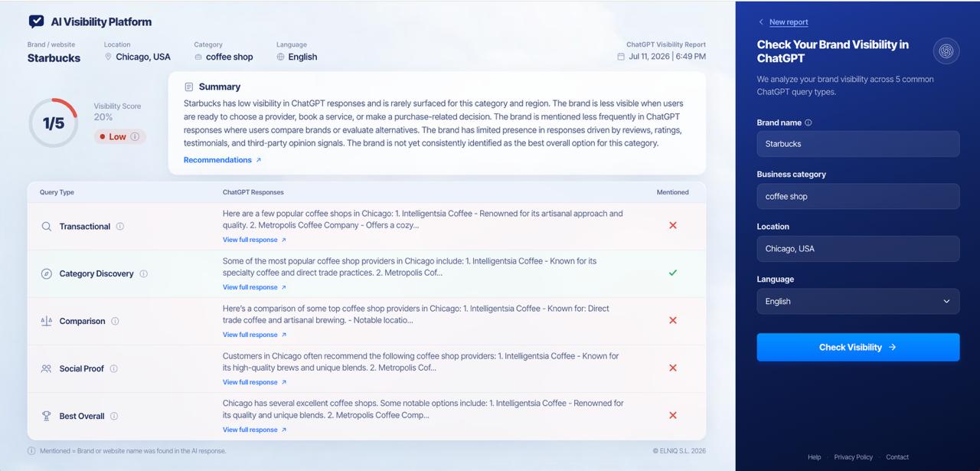
Task: Click the info icon beside Brand name label
Action: click(808, 123)
